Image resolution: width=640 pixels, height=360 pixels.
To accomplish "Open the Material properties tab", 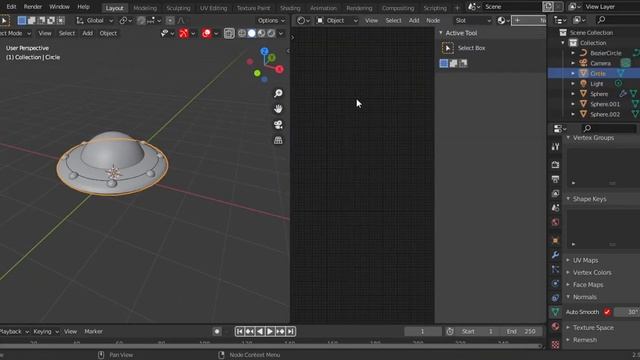I will point(555,326).
